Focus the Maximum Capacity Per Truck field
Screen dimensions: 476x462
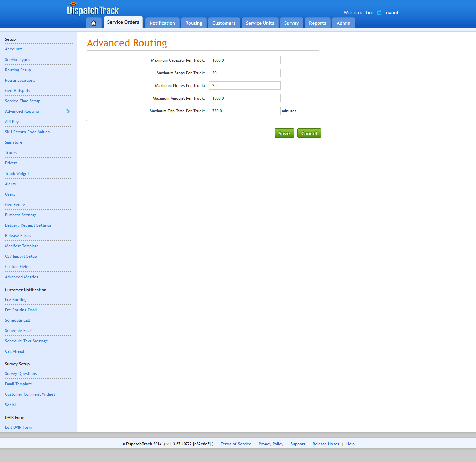pyautogui.click(x=245, y=60)
